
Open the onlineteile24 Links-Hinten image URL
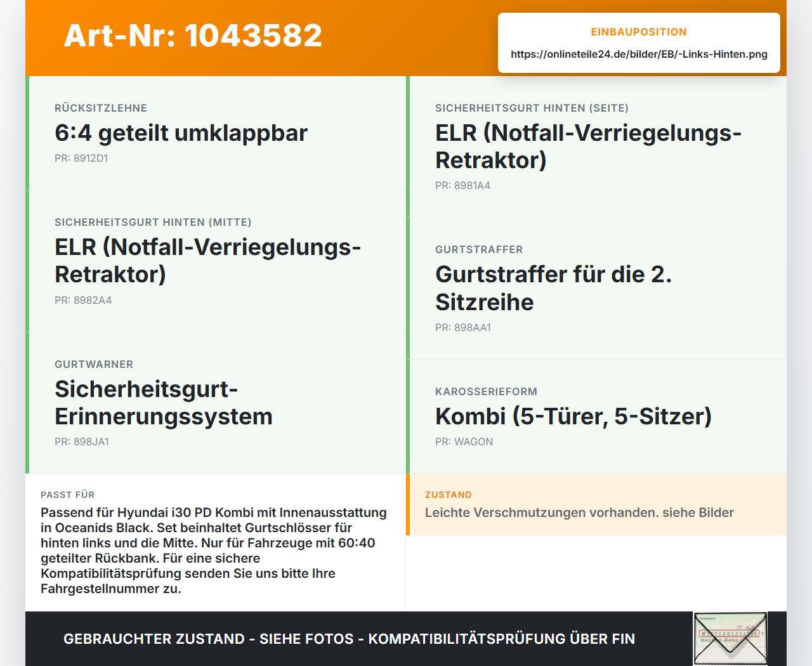(x=639, y=54)
